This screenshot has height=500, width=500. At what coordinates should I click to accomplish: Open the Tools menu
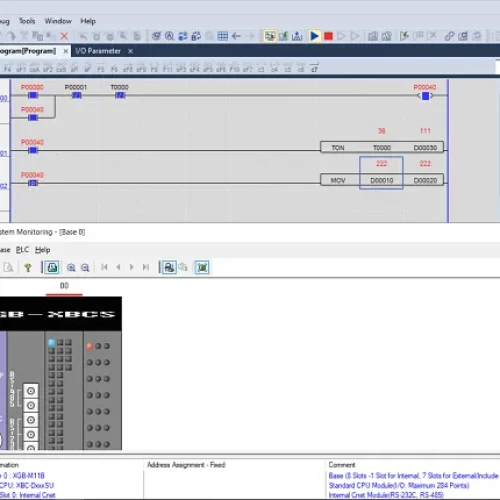pyautogui.click(x=27, y=21)
